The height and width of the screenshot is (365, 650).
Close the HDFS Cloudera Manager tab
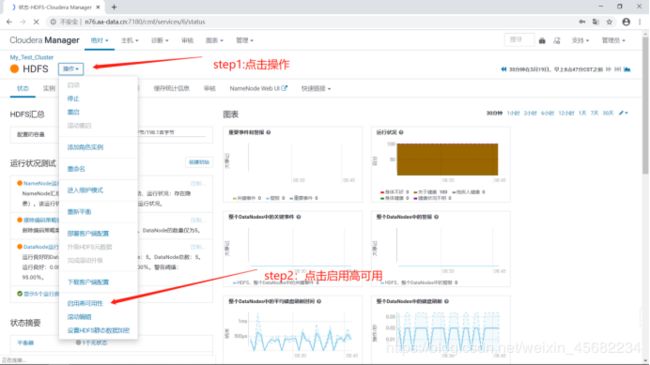(x=98, y=7)
